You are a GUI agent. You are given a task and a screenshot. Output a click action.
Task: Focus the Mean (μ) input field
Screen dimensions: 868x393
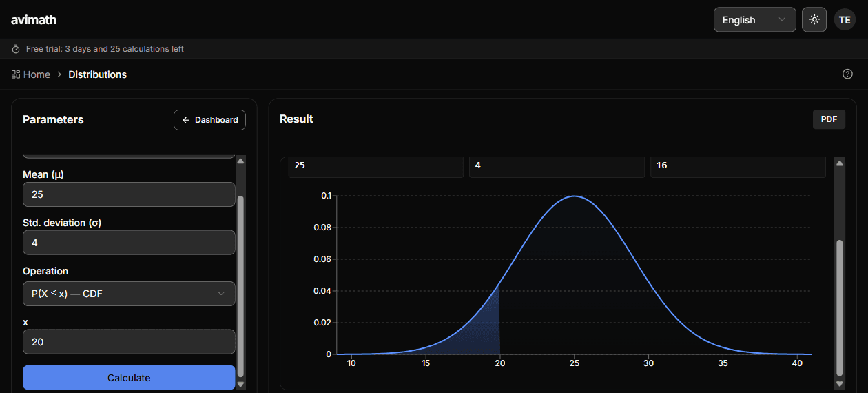click(x=129, y=194)
